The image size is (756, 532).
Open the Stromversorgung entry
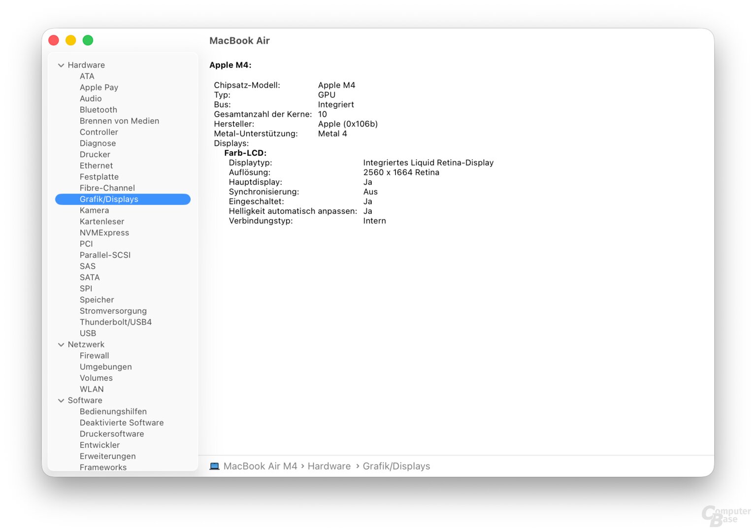113,311
